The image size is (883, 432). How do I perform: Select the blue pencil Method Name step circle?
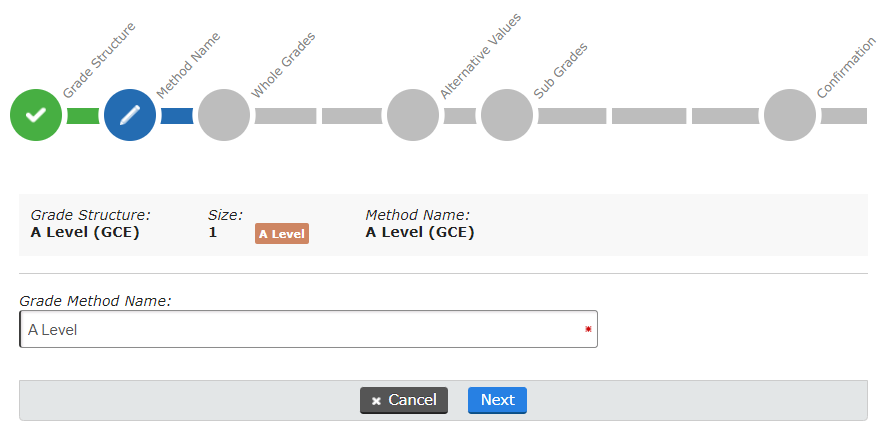pyautogui.click(x=130, y=115)
